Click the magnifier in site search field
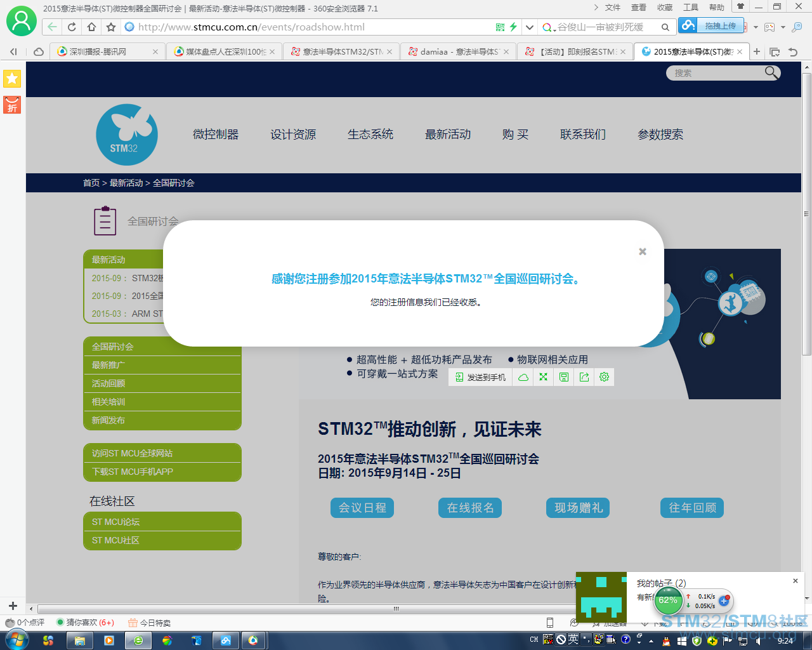The height and width of the screenshot is (650, 812). 771,72
